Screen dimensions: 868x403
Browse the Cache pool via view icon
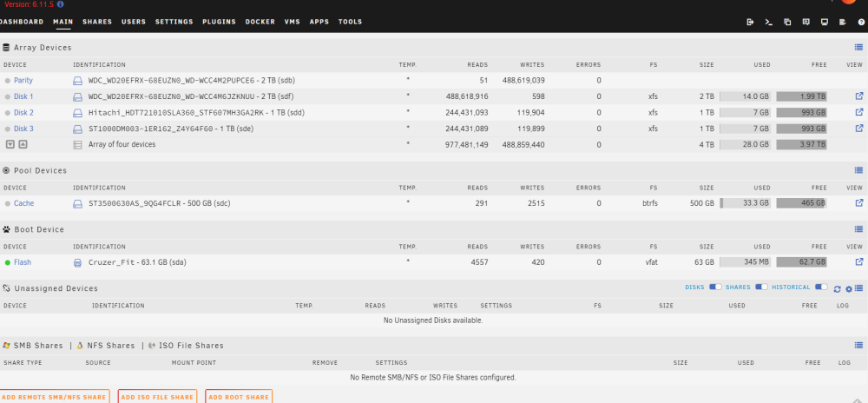[x=859, y=202]
